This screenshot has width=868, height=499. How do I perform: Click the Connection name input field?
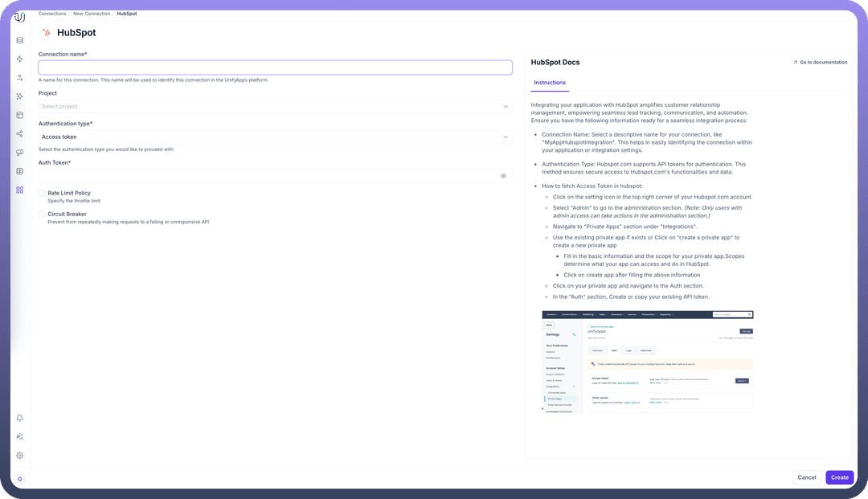[275, 67]
